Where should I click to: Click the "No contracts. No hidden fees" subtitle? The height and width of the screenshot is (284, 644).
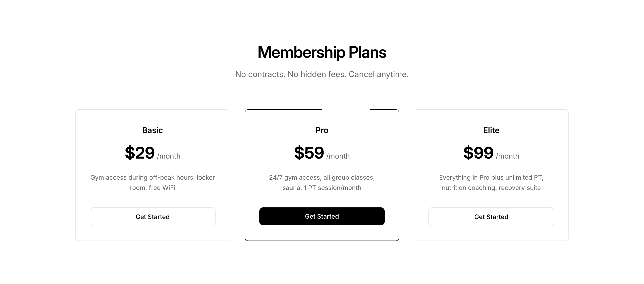pos(322,74)
